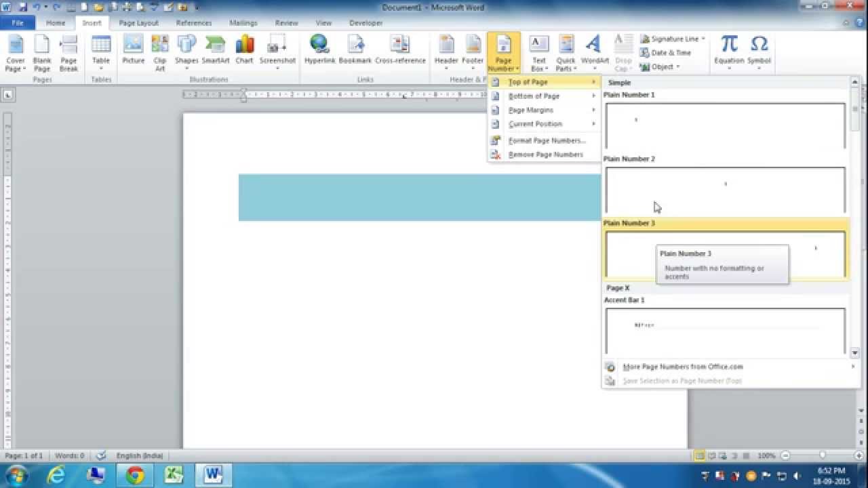Open the File tab
Screen dimensions: 868x488
[18, 23]
